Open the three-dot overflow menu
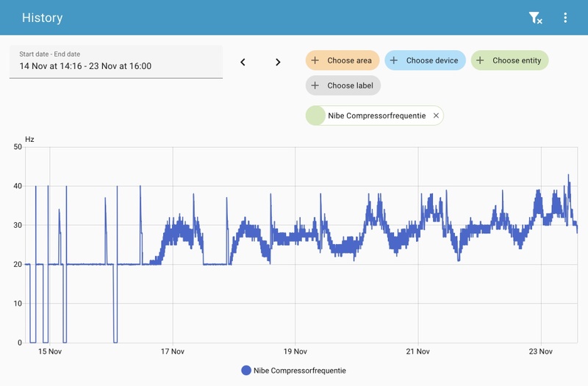This screenshot has width=588, height=386. coord(565,18)
